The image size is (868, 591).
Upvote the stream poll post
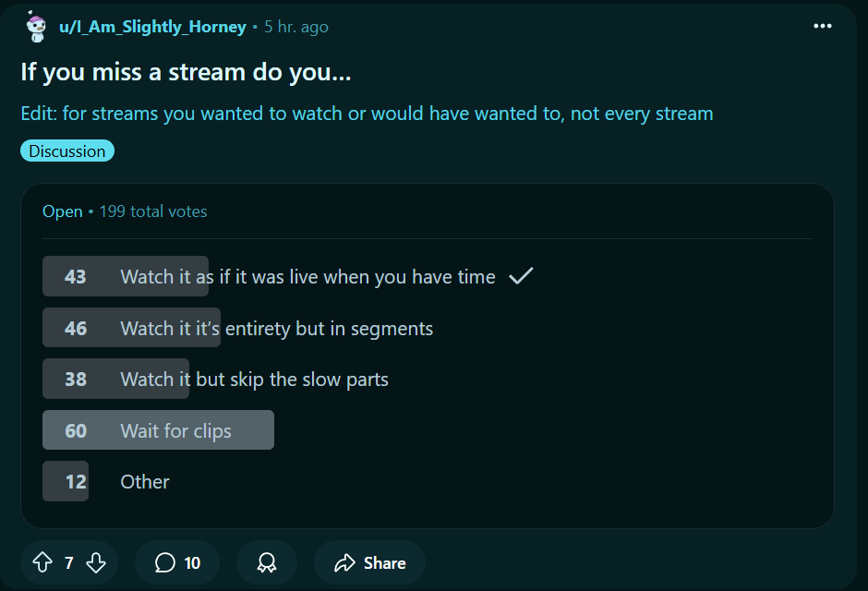(42, 562)
